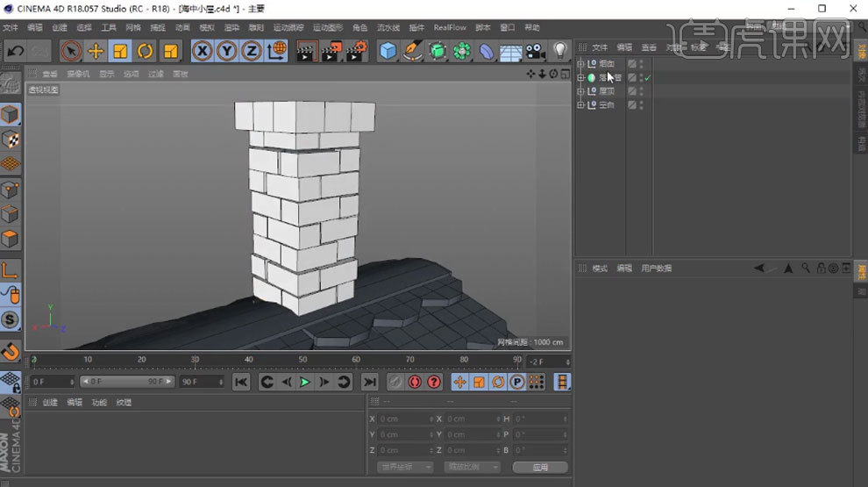The width and height of the screenshot is (868, 487).
Task: Expand the 烟囱 object in Object Manager
Action: click(580, 64)
